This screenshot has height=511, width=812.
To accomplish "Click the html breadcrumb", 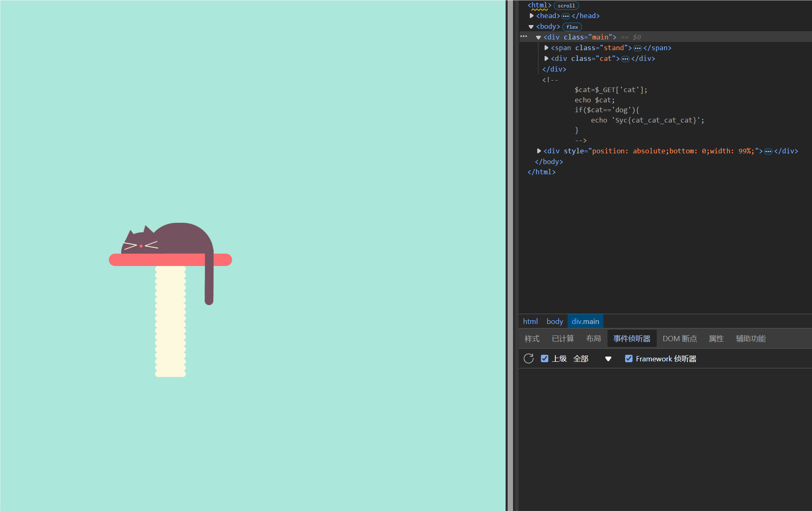I will tap(530, 321).
